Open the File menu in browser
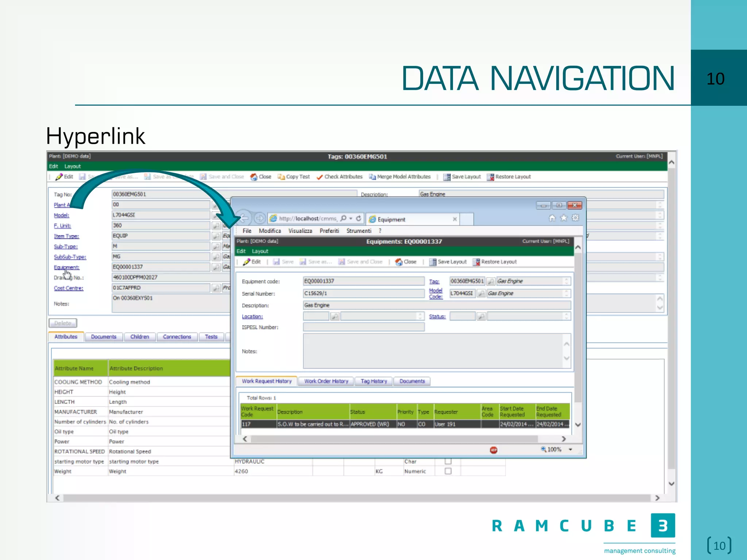747x560 pixels. tap(247, 231)
